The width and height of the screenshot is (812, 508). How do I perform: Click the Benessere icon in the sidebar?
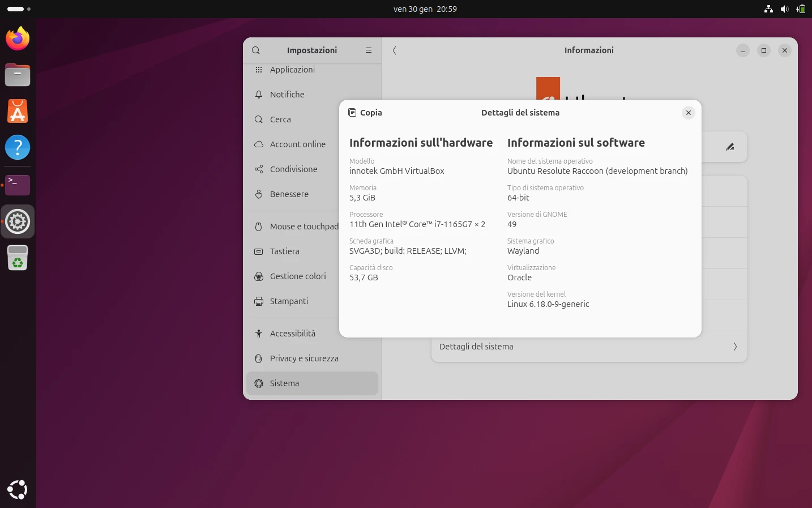click(x=259, y=194)
